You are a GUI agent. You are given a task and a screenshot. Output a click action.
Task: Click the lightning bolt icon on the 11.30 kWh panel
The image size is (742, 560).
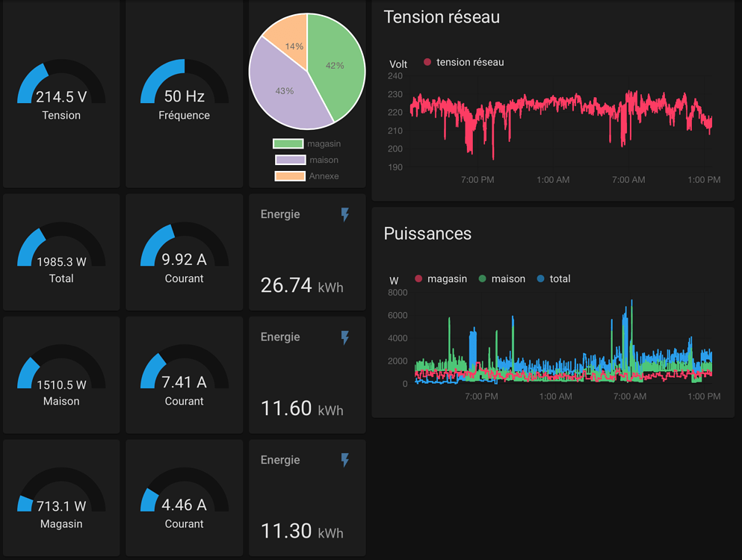pos(344,460)
